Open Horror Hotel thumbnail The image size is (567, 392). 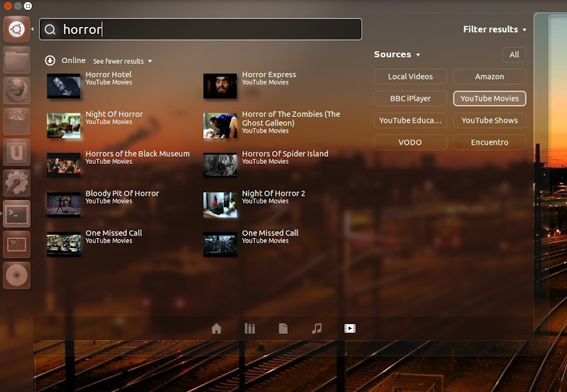[64, 86]
